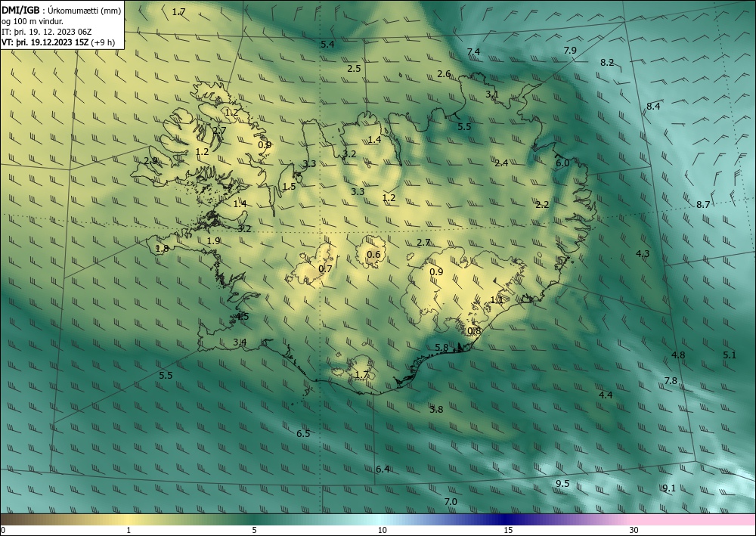Click the map value 2.2

click(x=542, y=204)
